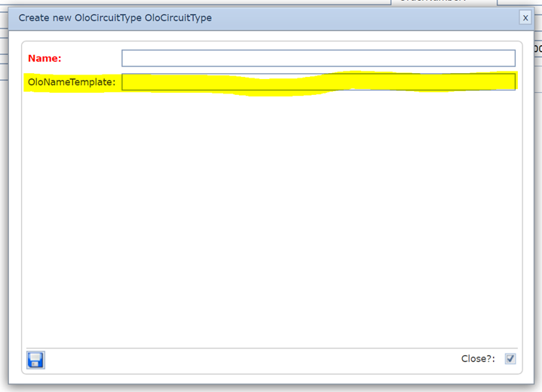The image size is (542, 392).
Task: Click the OloNameTemplate label text
Action: click(x=72, y=82)
